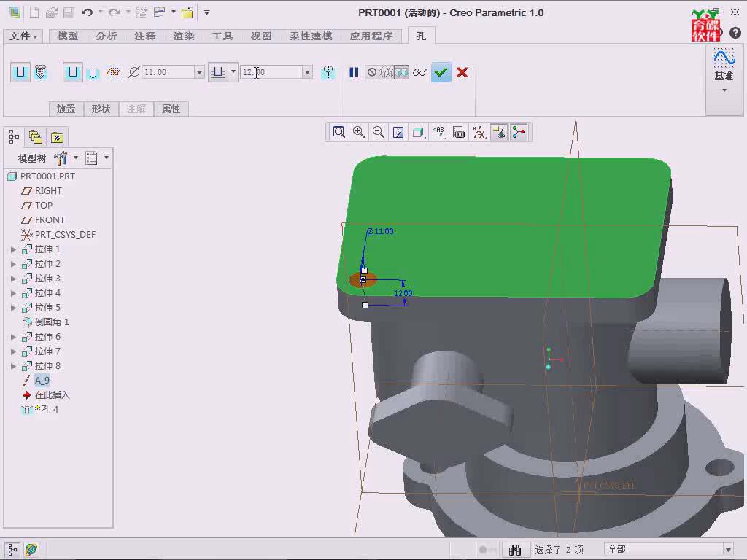
Task: Toggle the spin center icon
Action: point(519,132)
